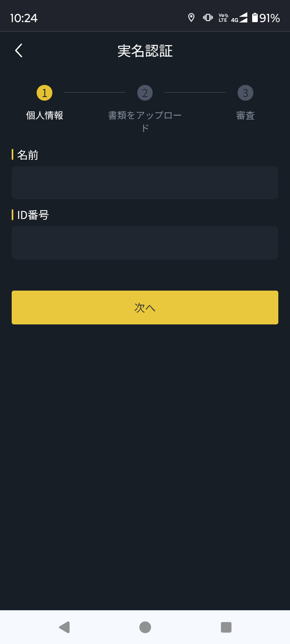Viewport: 290px width, 644px height.
Task: Tap the ID番号 field label
Action: (x=33, y=215)
